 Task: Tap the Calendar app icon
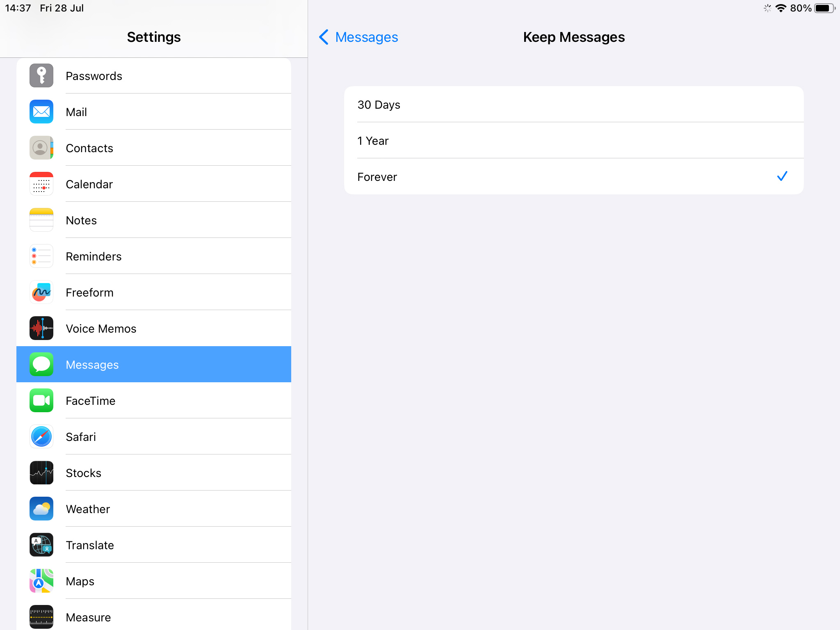[x=41, y=184]
